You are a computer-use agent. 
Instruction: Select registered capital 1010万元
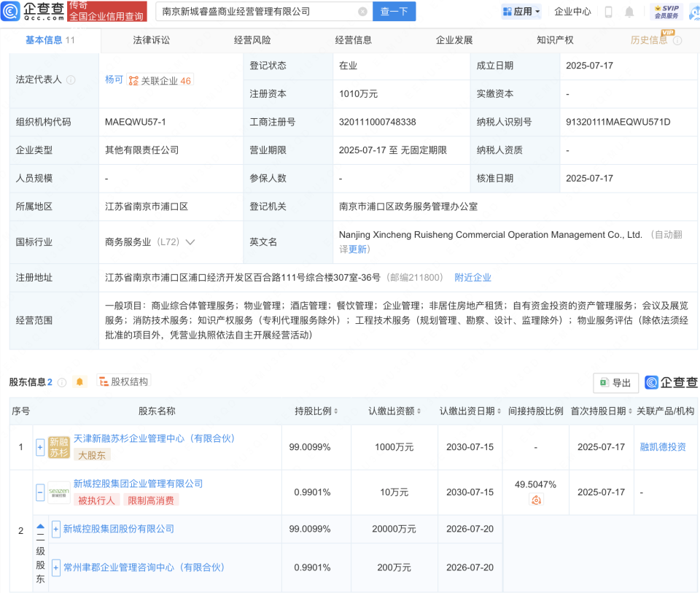[x=358, y=94]
